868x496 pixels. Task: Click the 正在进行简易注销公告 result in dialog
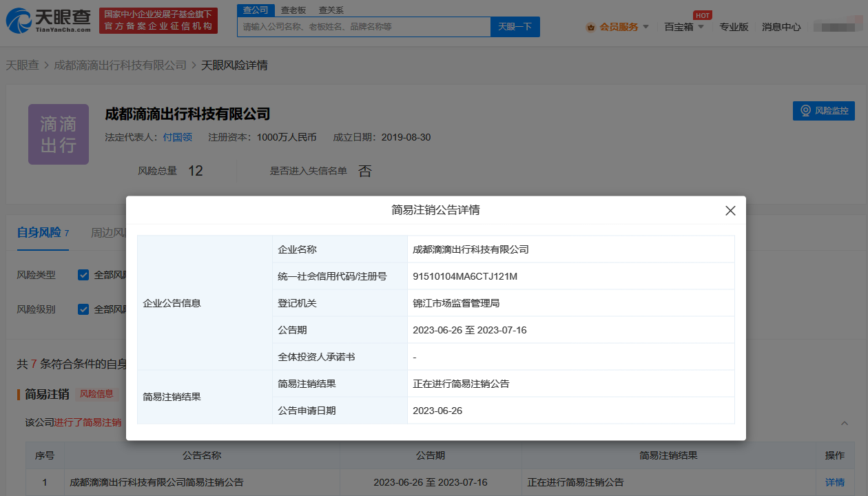point(461,384)
